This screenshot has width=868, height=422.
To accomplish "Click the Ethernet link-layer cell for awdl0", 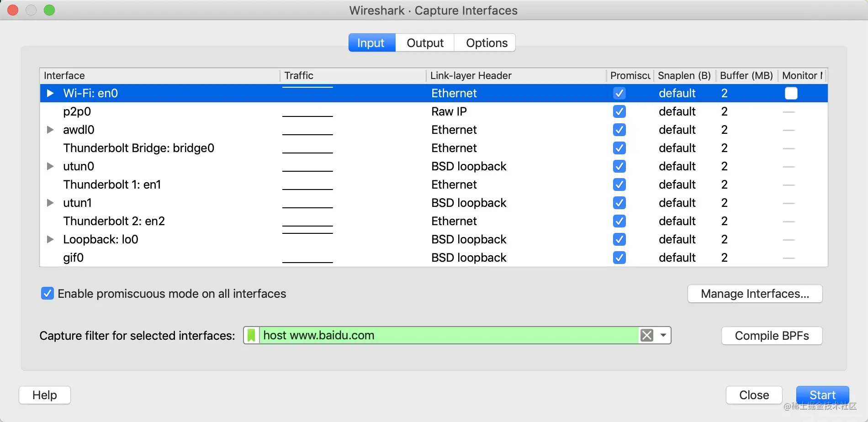I will [x=454, y=130].
